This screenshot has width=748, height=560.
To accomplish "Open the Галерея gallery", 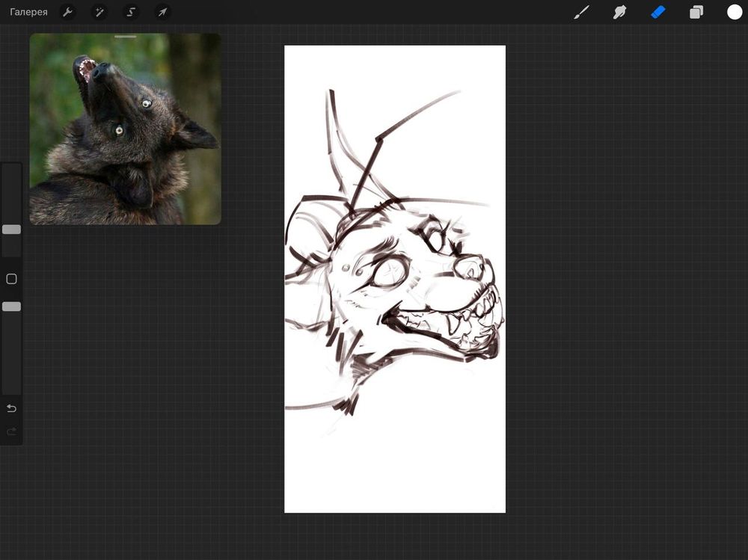I will pyautogui.click(x=28, y=13).
